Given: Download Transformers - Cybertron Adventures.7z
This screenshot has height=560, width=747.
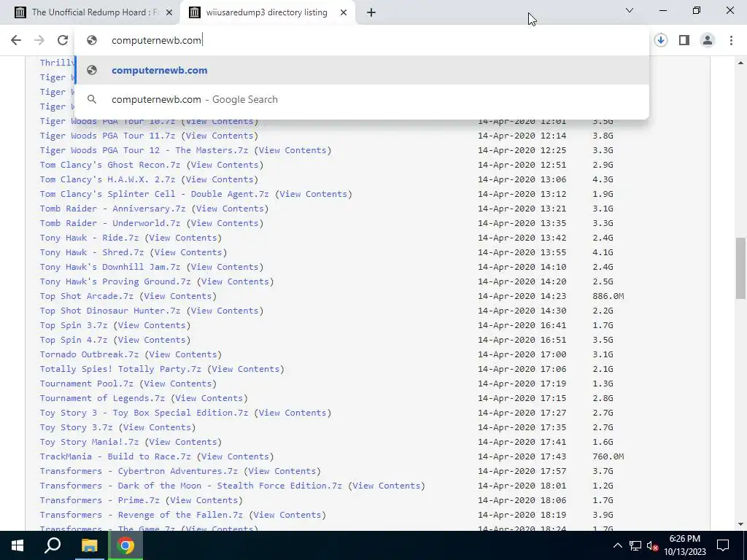Looking at the screenshot, I should pos(139,471).
